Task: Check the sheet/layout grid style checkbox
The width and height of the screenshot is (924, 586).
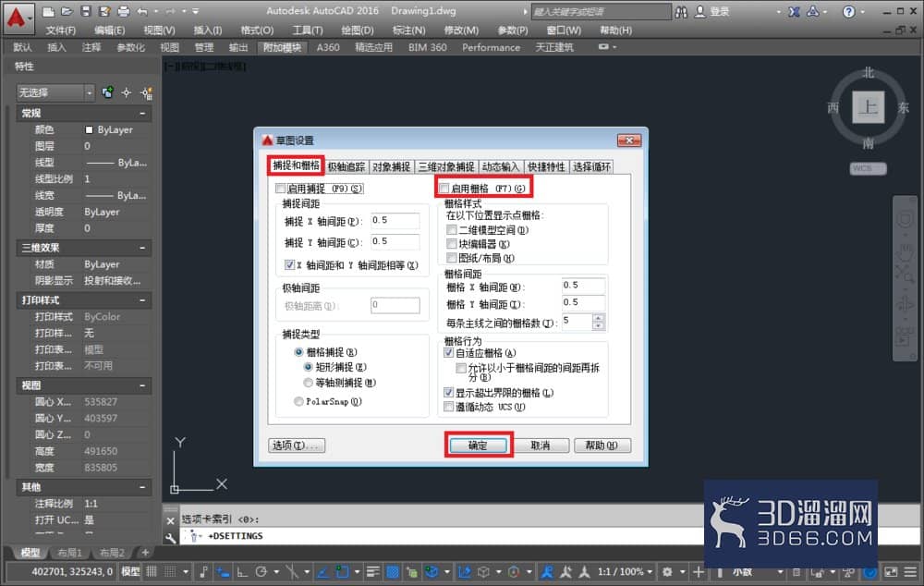Action: 452,258
